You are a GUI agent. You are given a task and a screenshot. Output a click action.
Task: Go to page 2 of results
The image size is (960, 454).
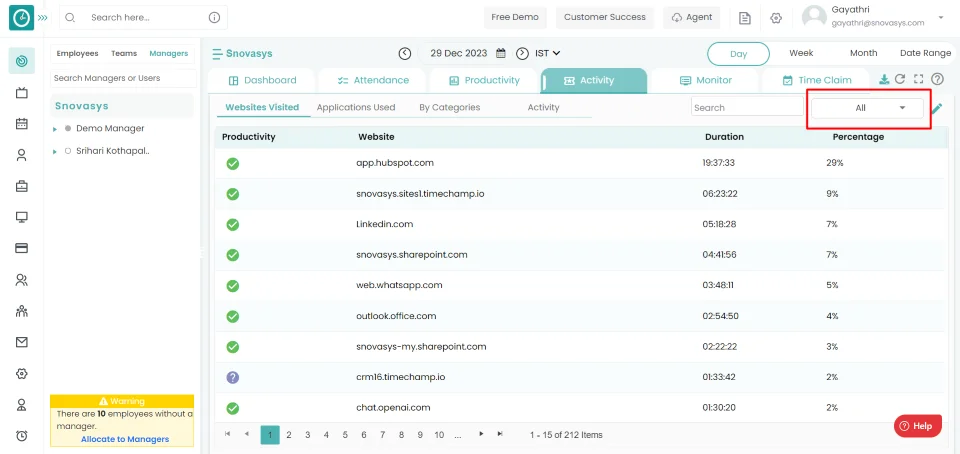289,435
